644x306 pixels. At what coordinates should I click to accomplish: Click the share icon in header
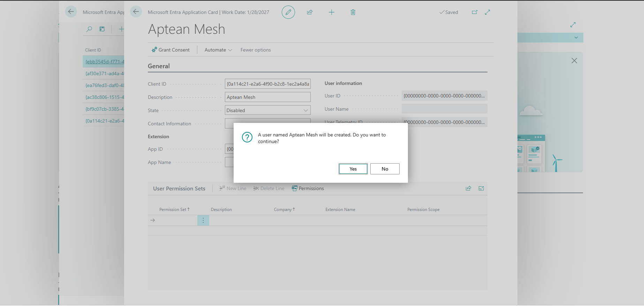(310, 12)
